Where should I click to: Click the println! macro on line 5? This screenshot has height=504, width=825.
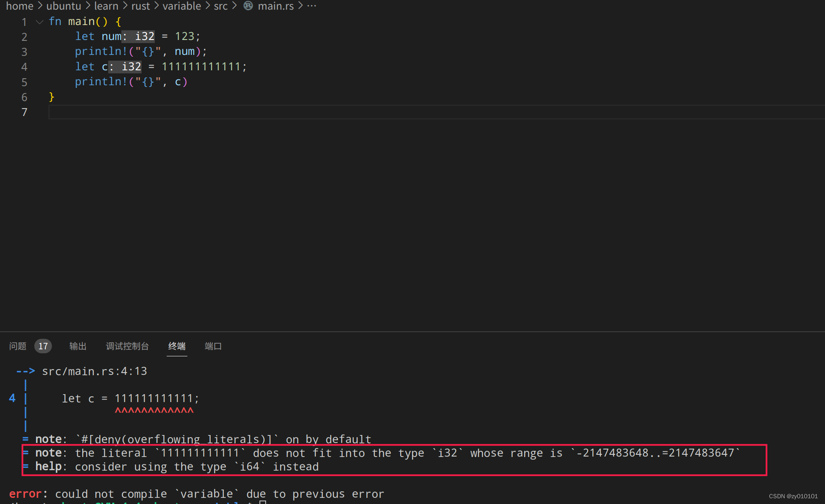(101, 82)
